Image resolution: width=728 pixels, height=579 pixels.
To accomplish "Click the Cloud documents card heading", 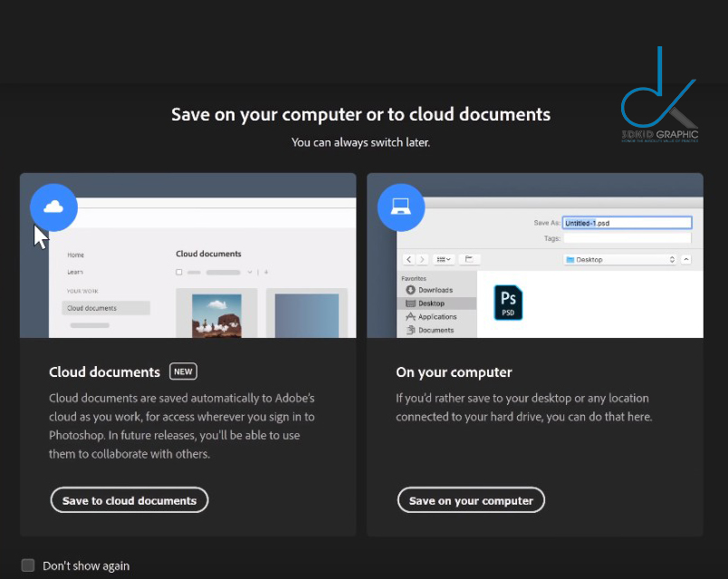I will pyautogui.click(x=104, y=372).
